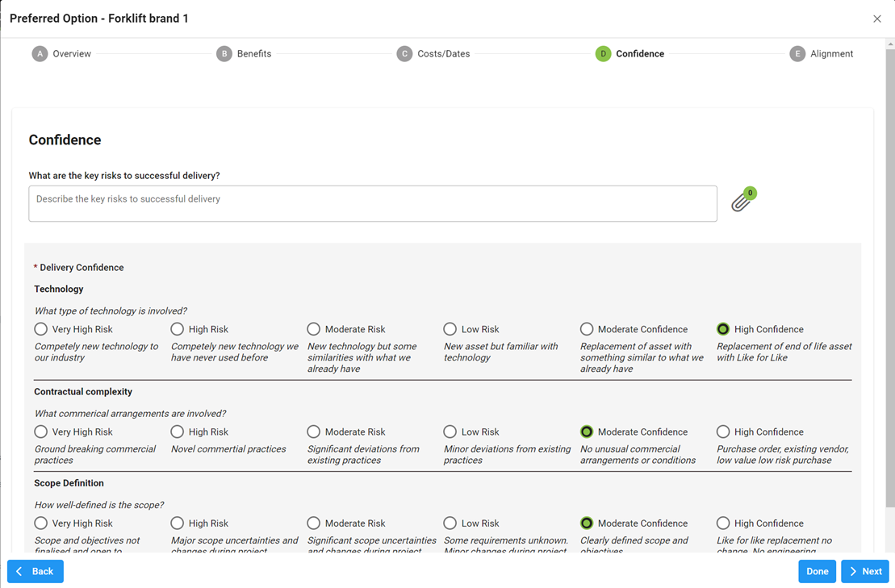Click 'New asset but familiar with technology' text

500,352
